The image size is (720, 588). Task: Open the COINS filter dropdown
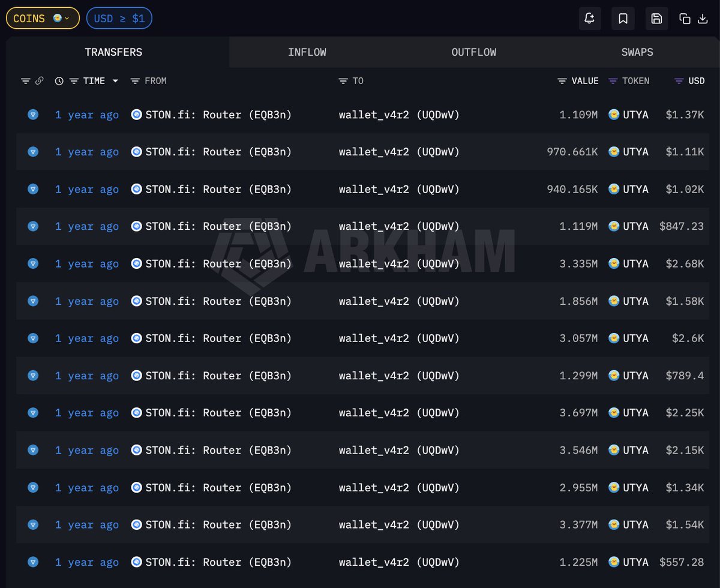[43, 19]
